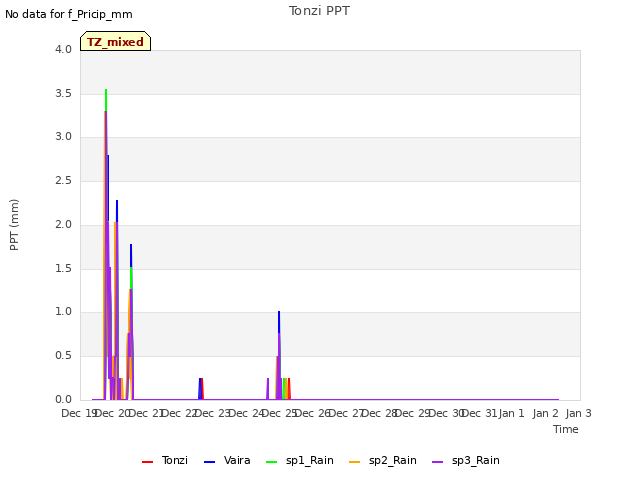
Task: Click the PPT (mm) y-axis title
Action: pos(14,225)
